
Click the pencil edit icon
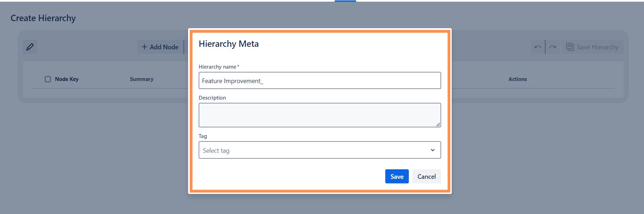coord(30,47)
